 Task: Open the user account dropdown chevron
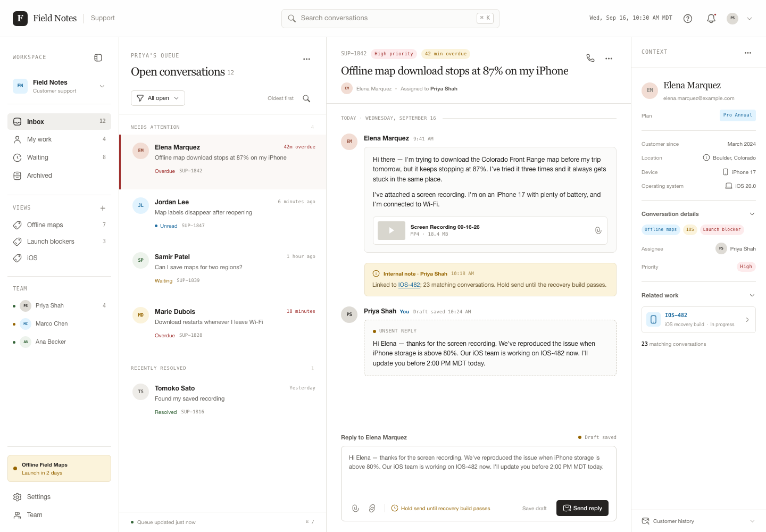point(750,19)
